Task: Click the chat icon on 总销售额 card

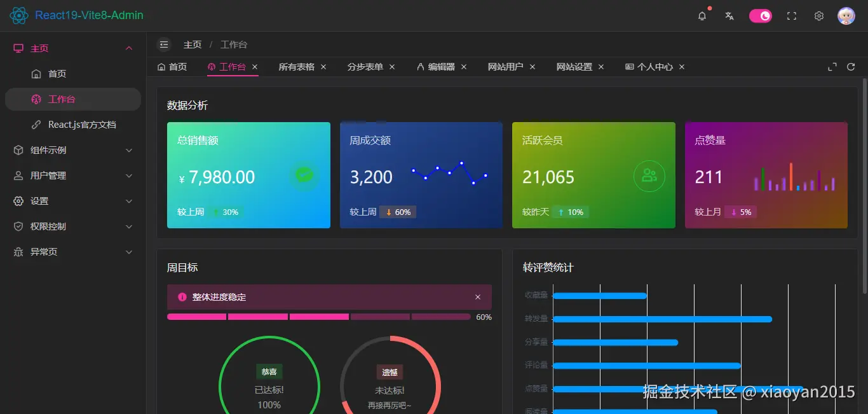Action: (304, 176)
